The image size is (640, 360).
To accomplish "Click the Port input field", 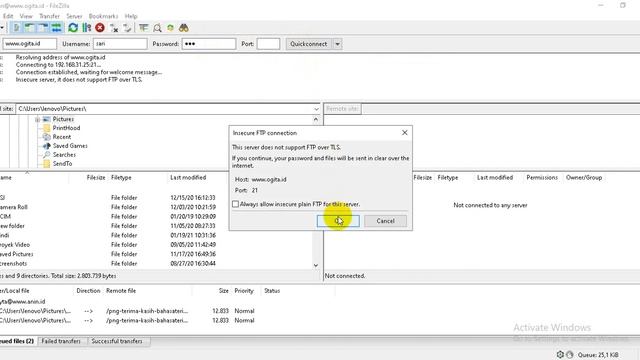I will (x=268, y=44).
